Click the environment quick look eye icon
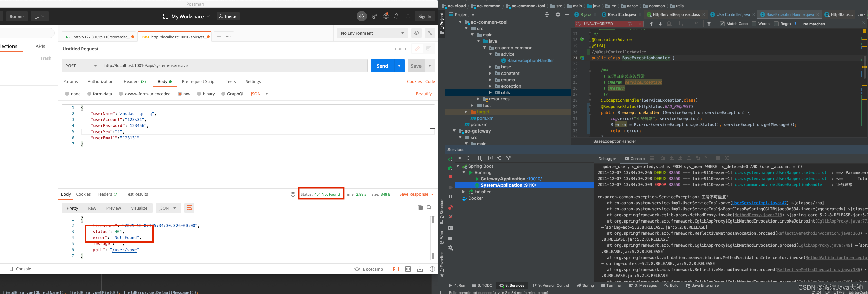868x294 pixels. 416,33
